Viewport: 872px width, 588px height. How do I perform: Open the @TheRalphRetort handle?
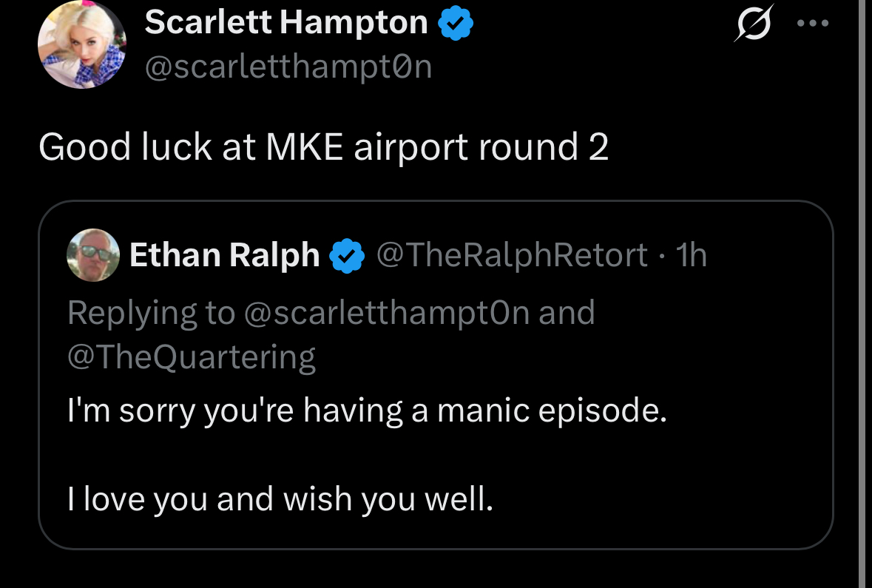[512, 254]
